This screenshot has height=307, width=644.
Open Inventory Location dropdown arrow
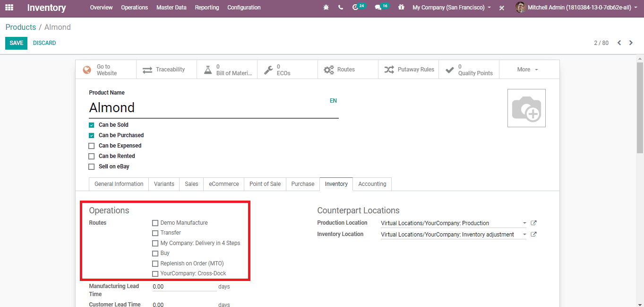tap(524, 235)
